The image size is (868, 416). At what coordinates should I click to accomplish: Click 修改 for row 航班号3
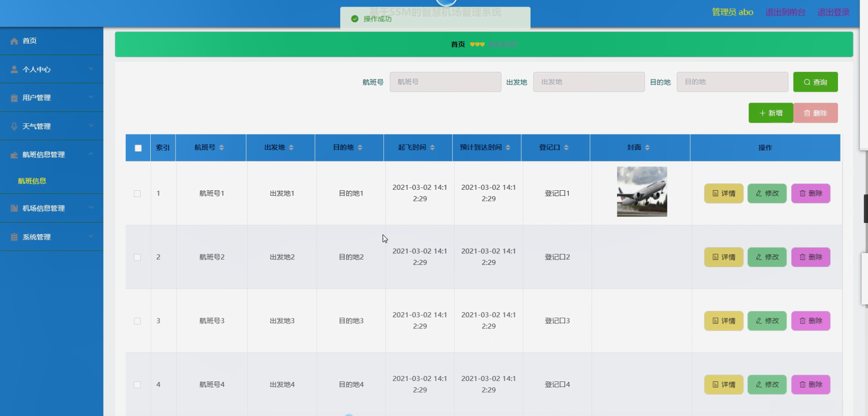click(767, 321)
